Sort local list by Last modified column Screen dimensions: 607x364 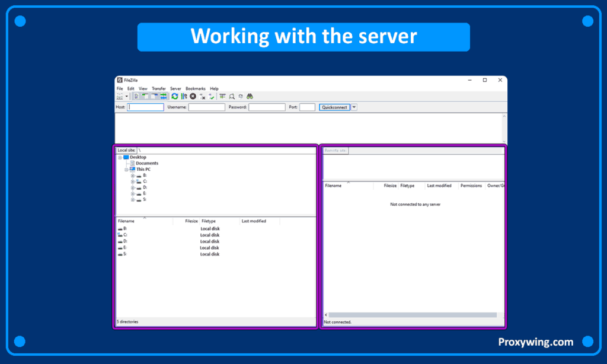pyautogui.click(x=260, y=221)
